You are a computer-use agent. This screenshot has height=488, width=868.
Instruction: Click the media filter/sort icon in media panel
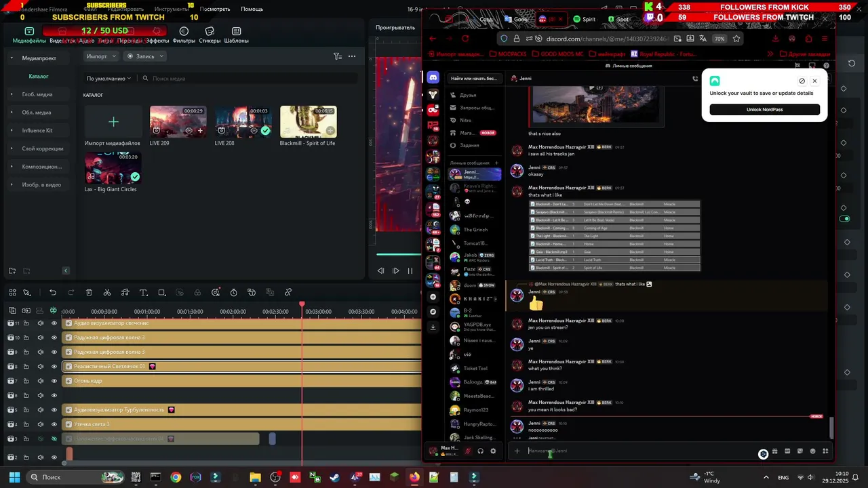point(337,56)
